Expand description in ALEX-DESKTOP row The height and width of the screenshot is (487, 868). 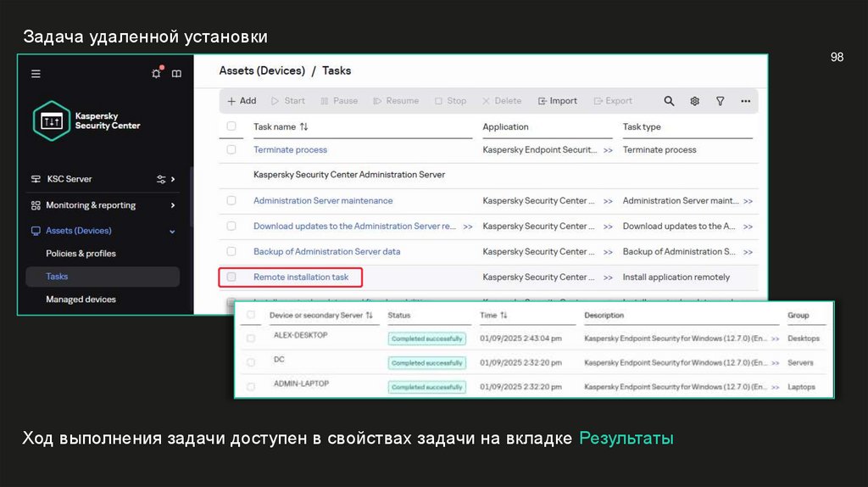tap(775, 339)
